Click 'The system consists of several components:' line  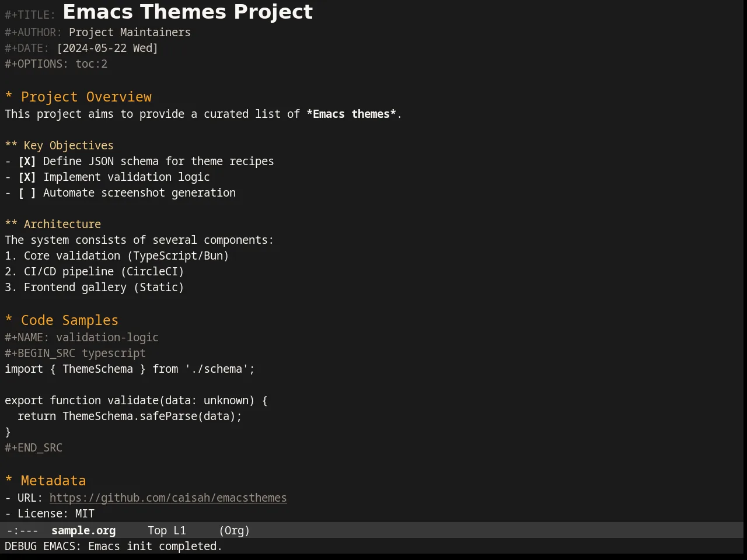click(139, 240)
